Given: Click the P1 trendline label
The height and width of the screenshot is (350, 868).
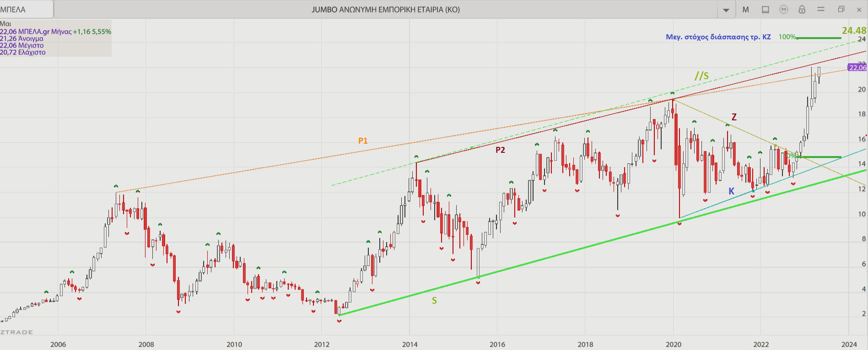Looking at the screenshot, I should (x=363, y=141).
